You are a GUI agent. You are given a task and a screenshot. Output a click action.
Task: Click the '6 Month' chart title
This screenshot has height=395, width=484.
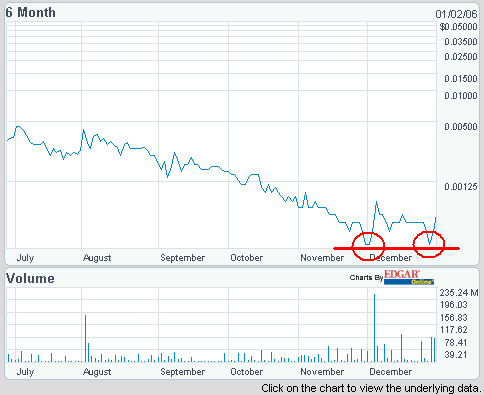click(31, 12)
